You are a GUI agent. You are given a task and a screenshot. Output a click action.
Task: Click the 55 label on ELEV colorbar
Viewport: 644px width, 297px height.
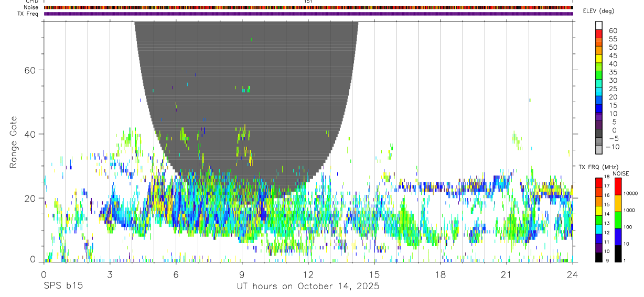(x=613, y=39)
